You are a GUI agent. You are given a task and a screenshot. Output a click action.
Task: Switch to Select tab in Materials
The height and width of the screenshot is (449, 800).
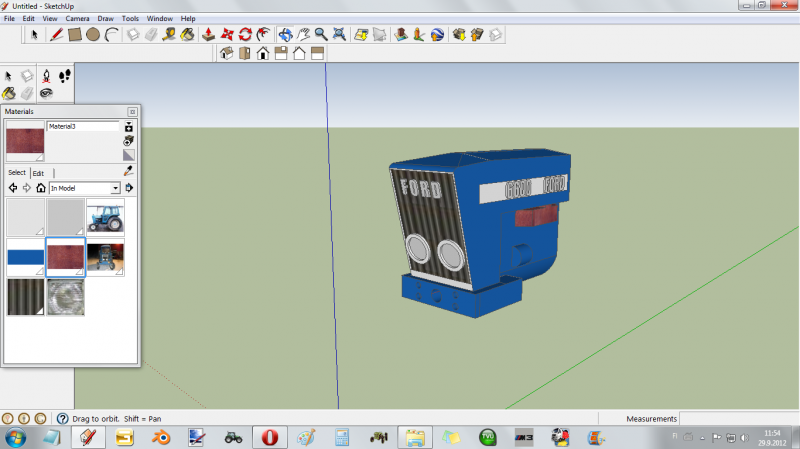pos(17,172)
